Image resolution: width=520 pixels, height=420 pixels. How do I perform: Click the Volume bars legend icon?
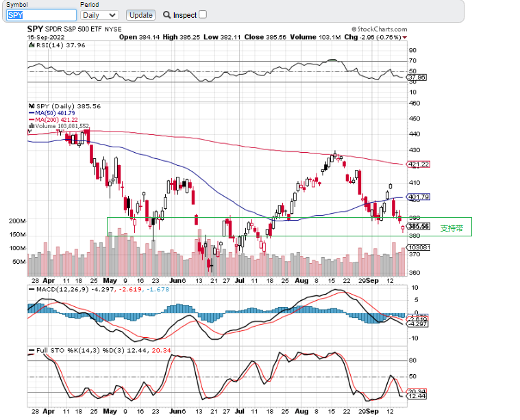coord(32,126)
